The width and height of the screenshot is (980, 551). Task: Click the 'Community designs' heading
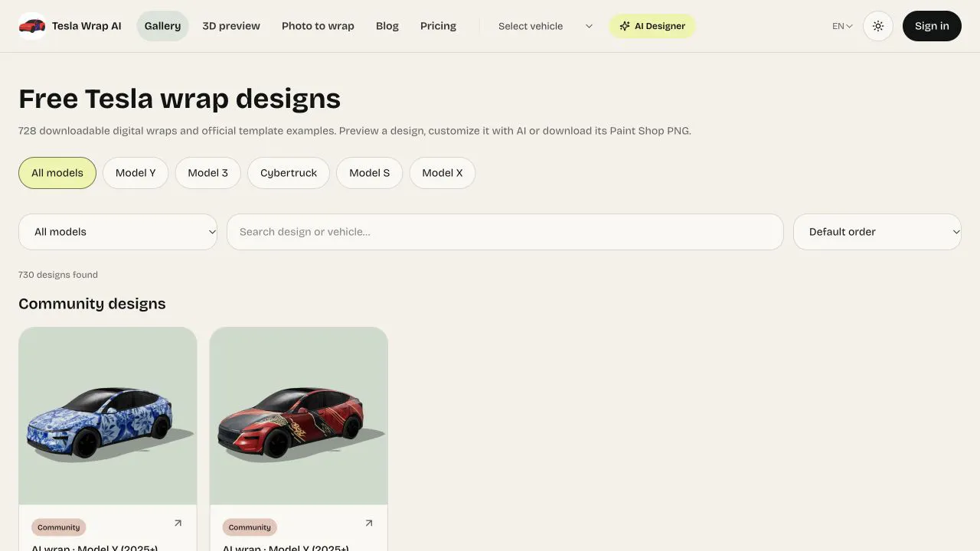[x=92, y=304]
